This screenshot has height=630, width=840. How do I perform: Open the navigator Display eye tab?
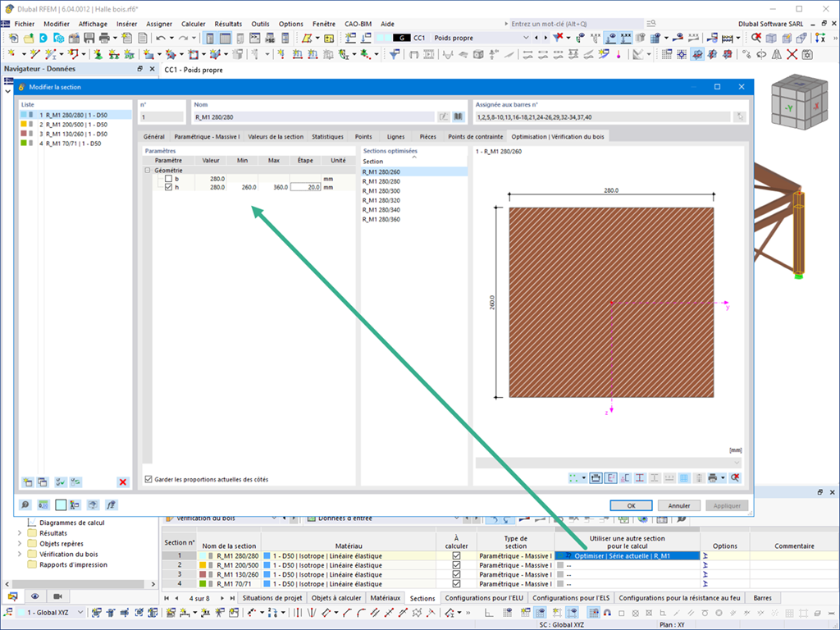point(34,596)
